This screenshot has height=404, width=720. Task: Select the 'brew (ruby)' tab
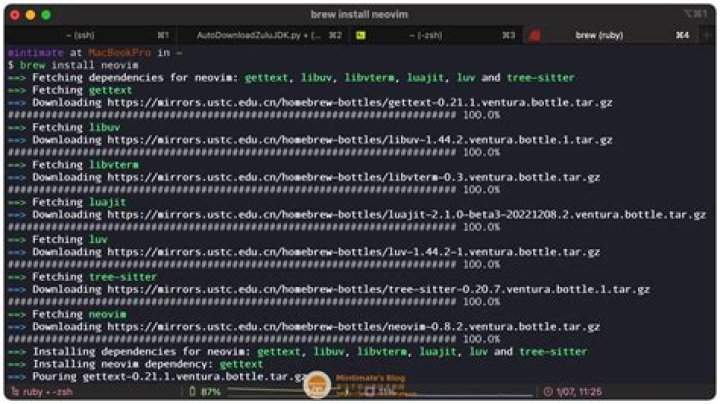[x=611, y=35]
